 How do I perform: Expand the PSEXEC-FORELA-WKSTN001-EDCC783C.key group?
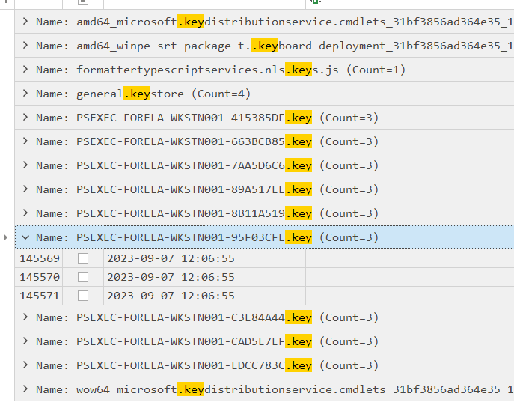click(25, 365)
